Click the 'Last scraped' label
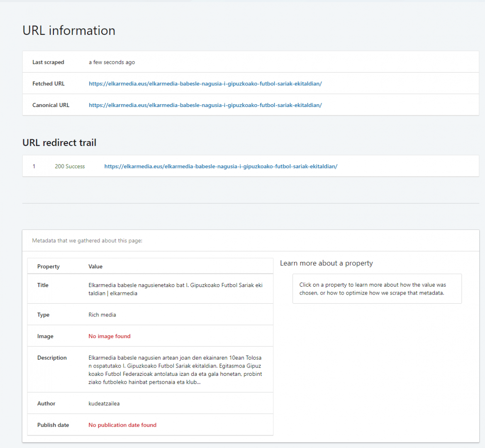 (x=48, y=62)
